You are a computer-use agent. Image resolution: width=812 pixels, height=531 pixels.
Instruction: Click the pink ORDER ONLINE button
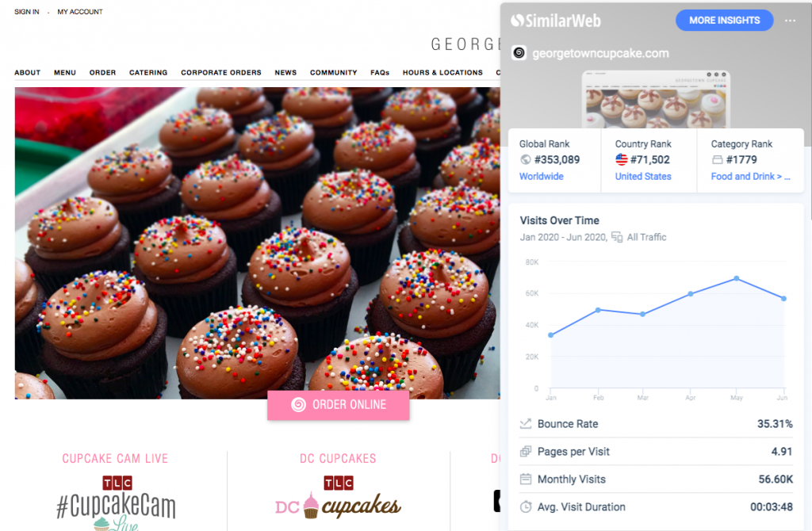click(338, 405)
